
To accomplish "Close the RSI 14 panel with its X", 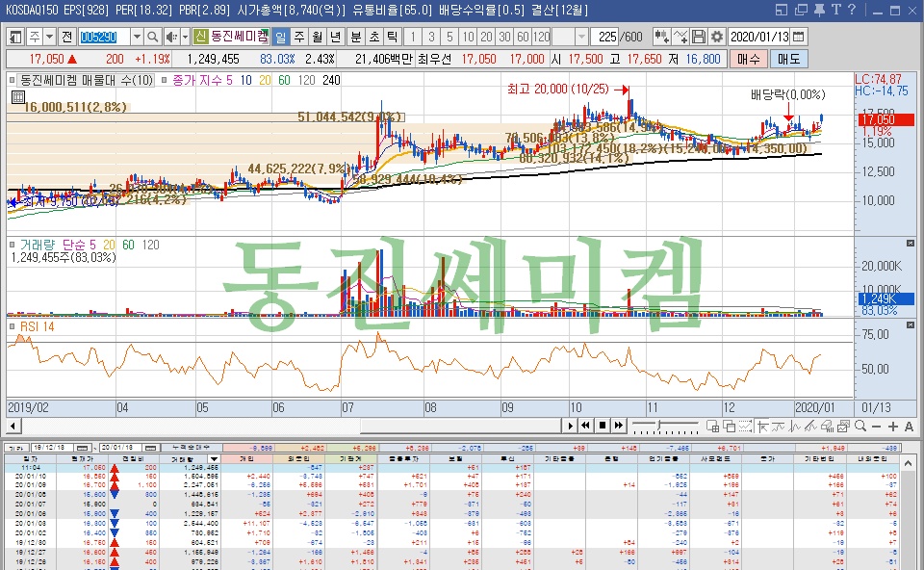I will coord(911,324).
